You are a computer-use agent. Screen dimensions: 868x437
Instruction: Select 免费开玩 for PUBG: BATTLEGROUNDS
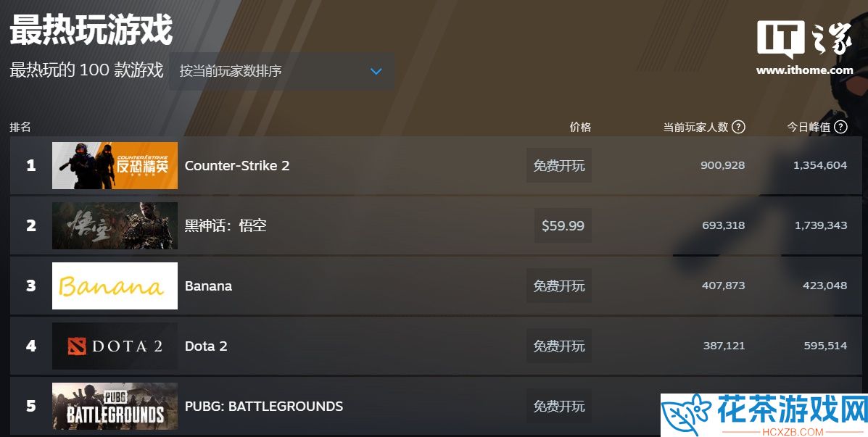click(559, 406)
